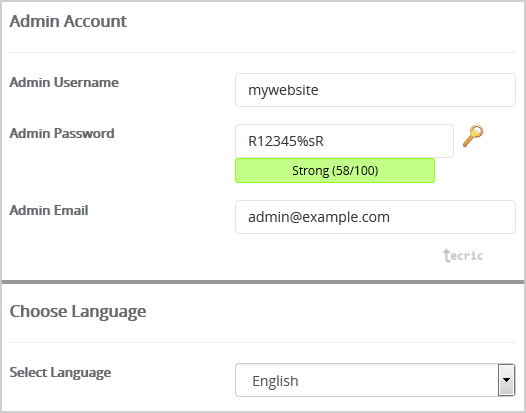The height and width of the screenshot is (413, 526).
Task: Click the Admin Password label text
Action: [x=62, y=134]
